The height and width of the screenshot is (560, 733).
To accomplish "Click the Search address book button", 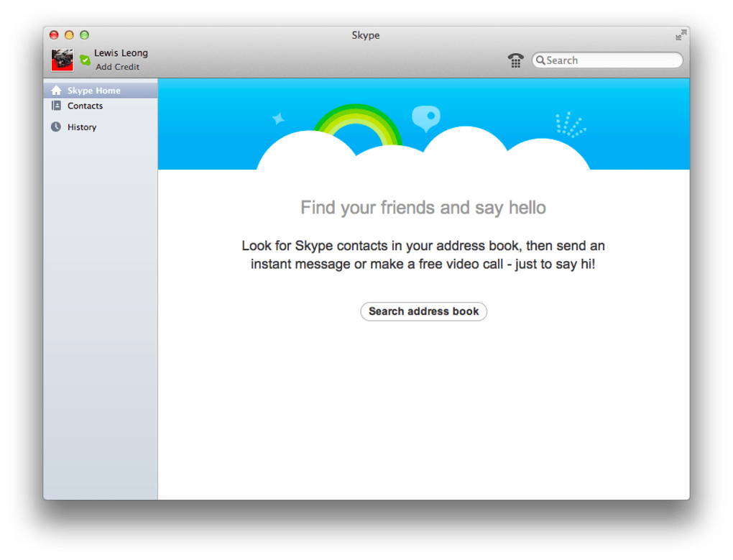I will click(x=423, y=311).
